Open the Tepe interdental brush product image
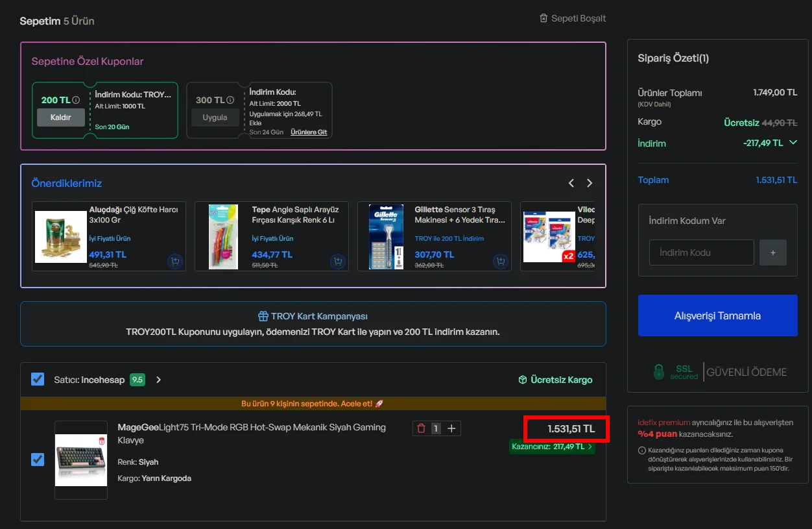812x529 pixels. [x=223, y=236]
